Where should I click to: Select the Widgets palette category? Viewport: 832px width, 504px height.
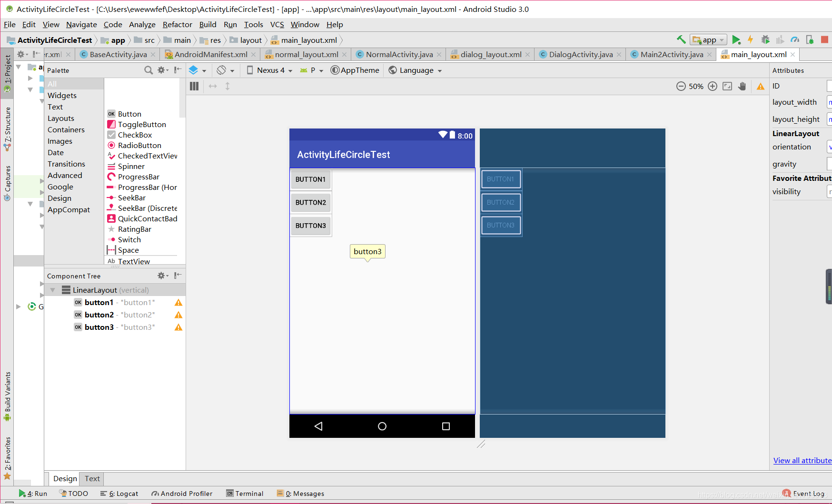(62, 96)
